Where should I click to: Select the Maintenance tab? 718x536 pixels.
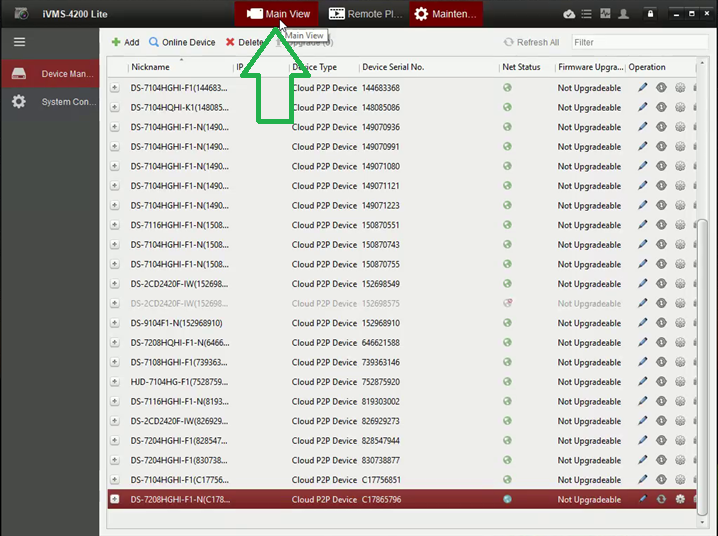click(x=446, y=14)
